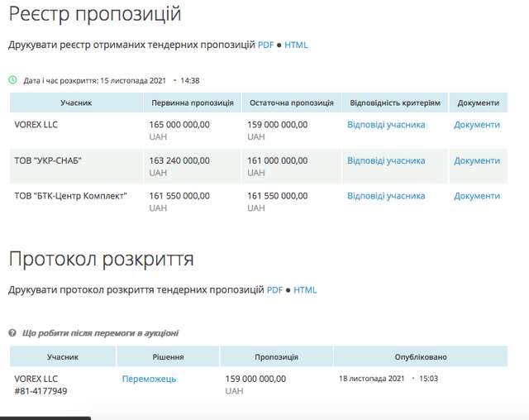Download disclosure protocol as PDF
This screenshot has width=529, height=420.
click(274, 290)
